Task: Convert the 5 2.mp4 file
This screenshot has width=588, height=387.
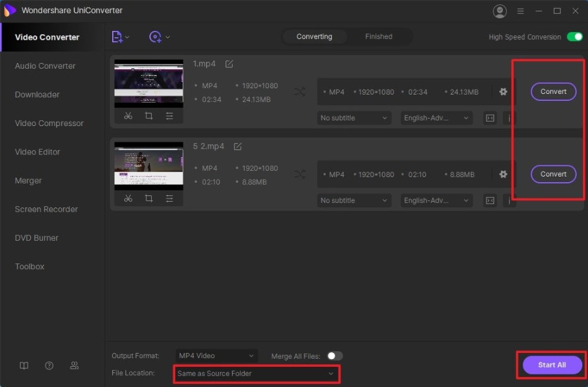Action: [553, 174]
